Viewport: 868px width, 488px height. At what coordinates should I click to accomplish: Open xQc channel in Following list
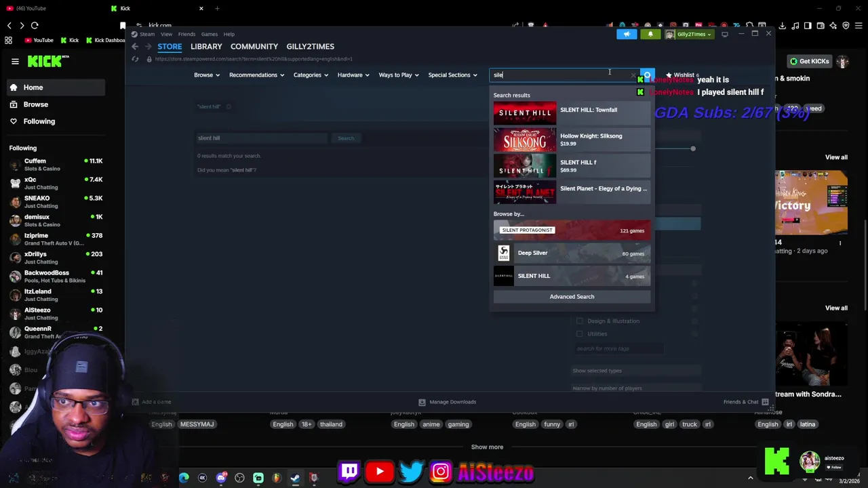tap(57, 183)
